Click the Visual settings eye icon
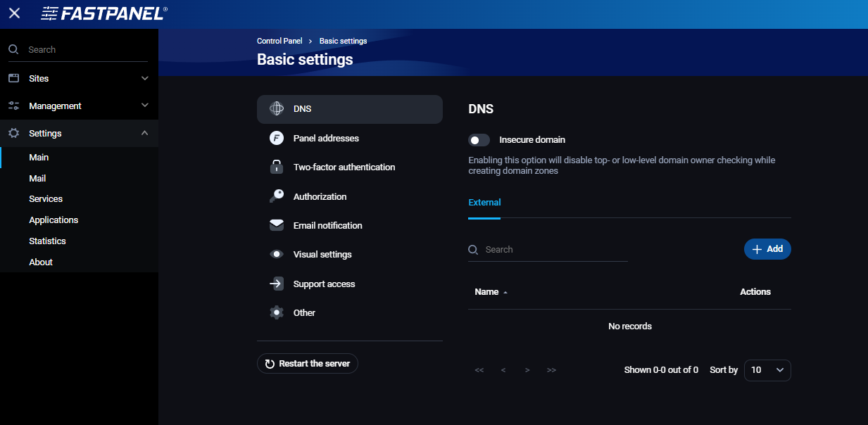Image resolution: width=868 pixels, height=425 pixels. point(277,255)
